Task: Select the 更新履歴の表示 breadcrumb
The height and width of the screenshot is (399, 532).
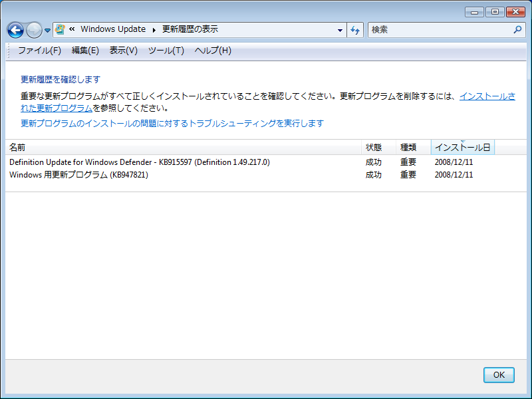Action: click(x=190, y=29)
